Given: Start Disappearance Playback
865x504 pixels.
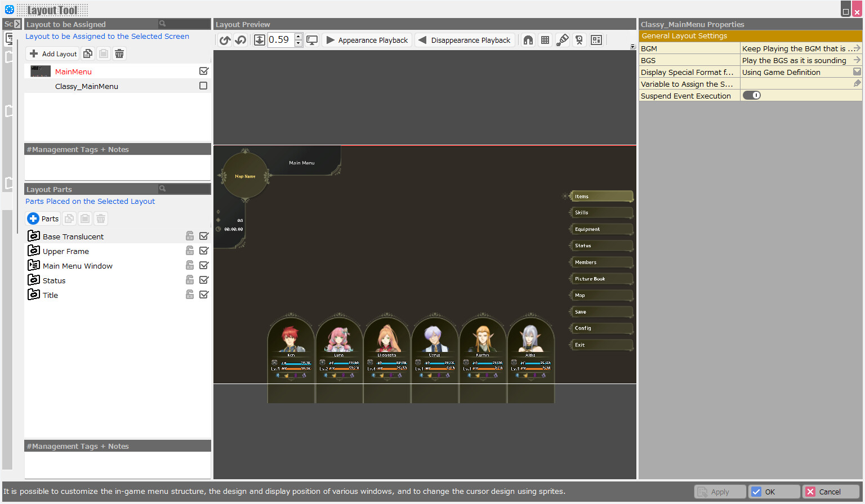Looking at the screenshot, I should point(465,40).
